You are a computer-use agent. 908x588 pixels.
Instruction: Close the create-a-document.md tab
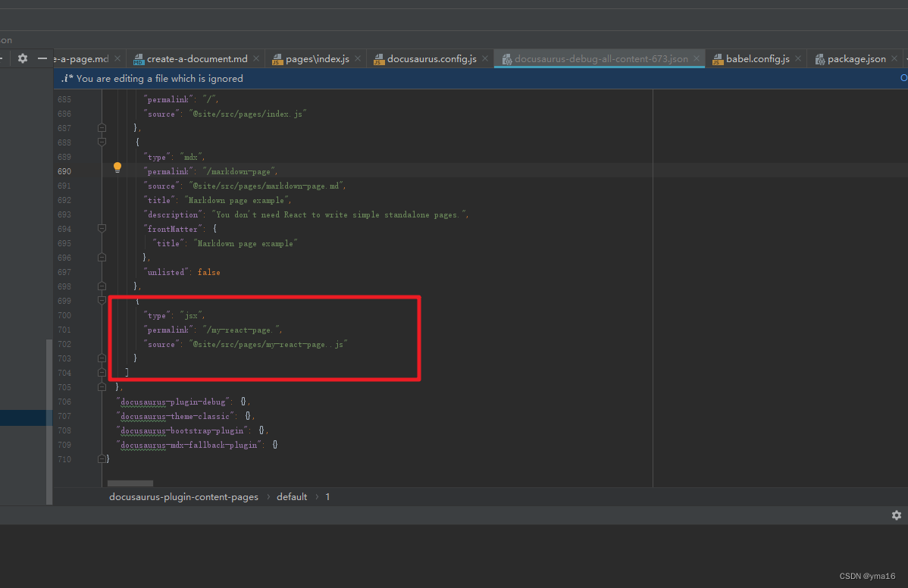click(256, 58)
